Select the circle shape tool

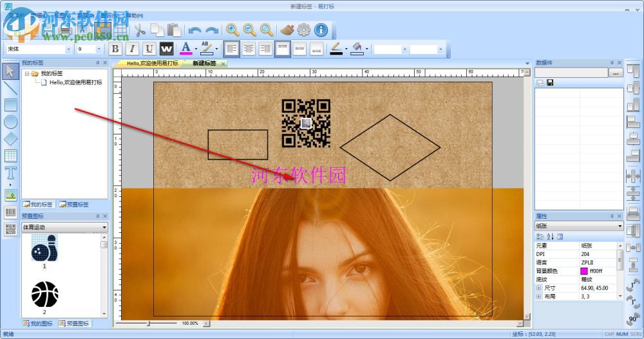point(10,122)
